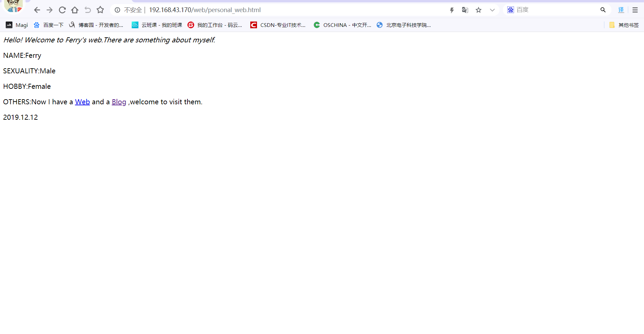Open the page translate icon
The height and width of the screenshot is (334, 644).
tap(465, 10)
